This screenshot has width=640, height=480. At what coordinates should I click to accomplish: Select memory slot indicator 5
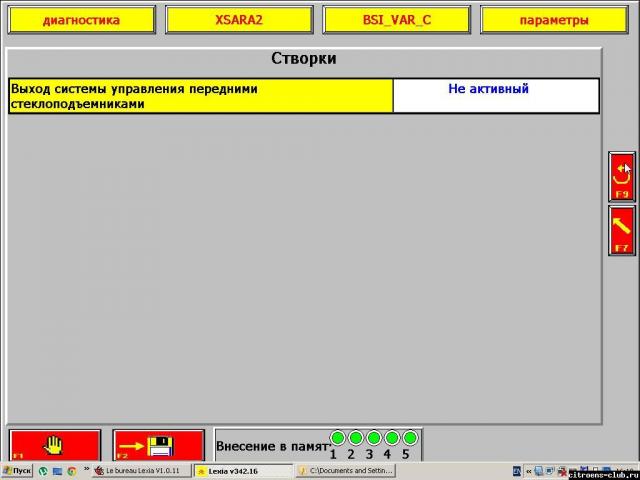(x=410, y=438)
